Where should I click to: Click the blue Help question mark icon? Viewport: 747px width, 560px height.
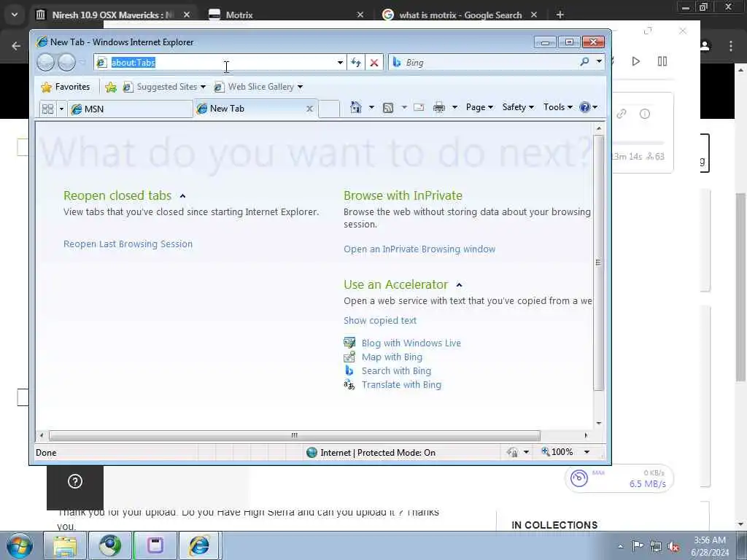584,107
